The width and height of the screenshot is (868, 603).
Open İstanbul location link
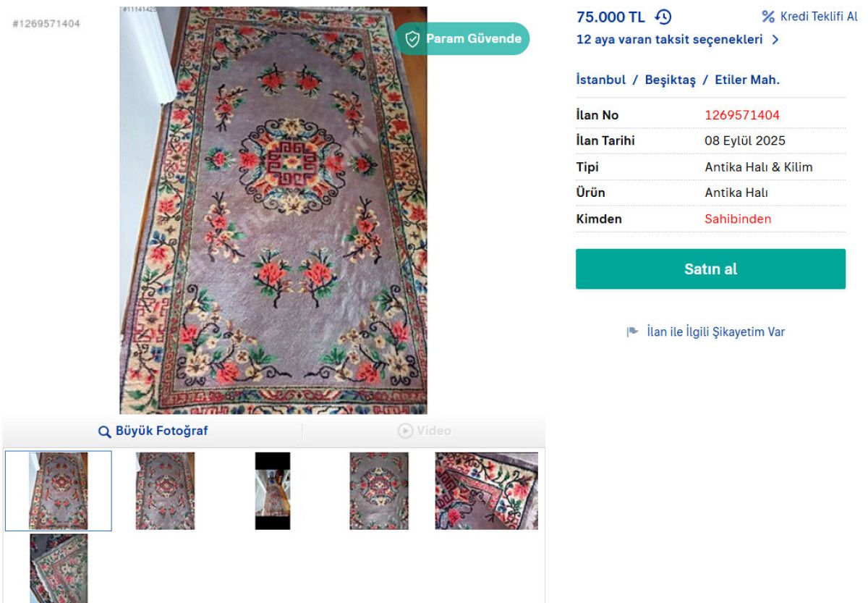pos(600,80)
